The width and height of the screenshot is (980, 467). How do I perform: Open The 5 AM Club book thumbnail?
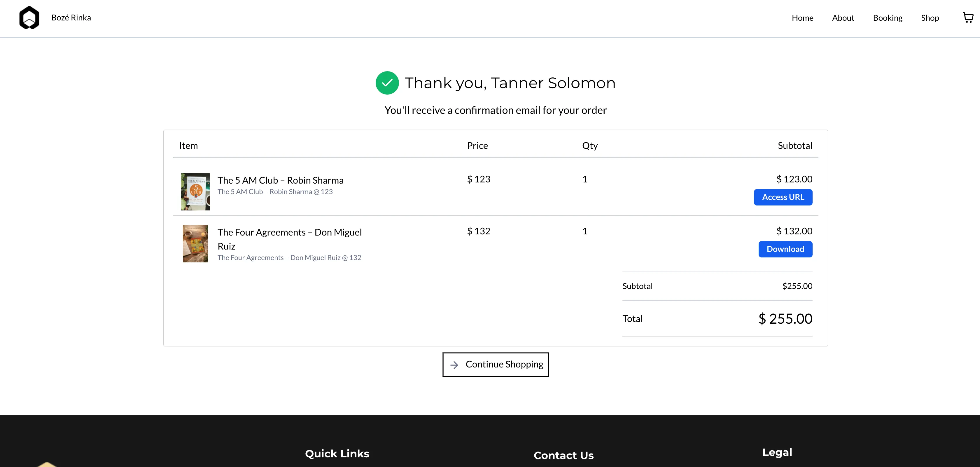[195, 191]
